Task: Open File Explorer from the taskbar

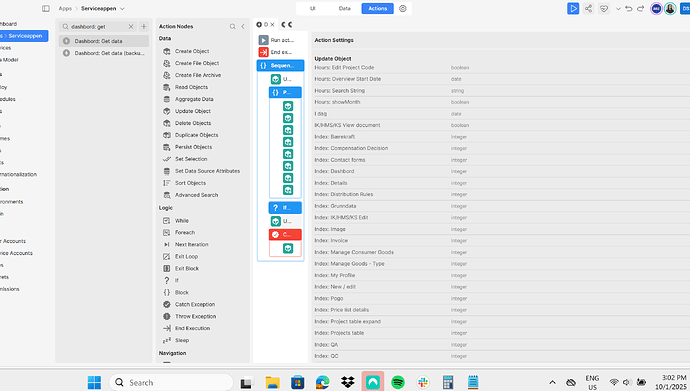Action: tap(272, 382)
